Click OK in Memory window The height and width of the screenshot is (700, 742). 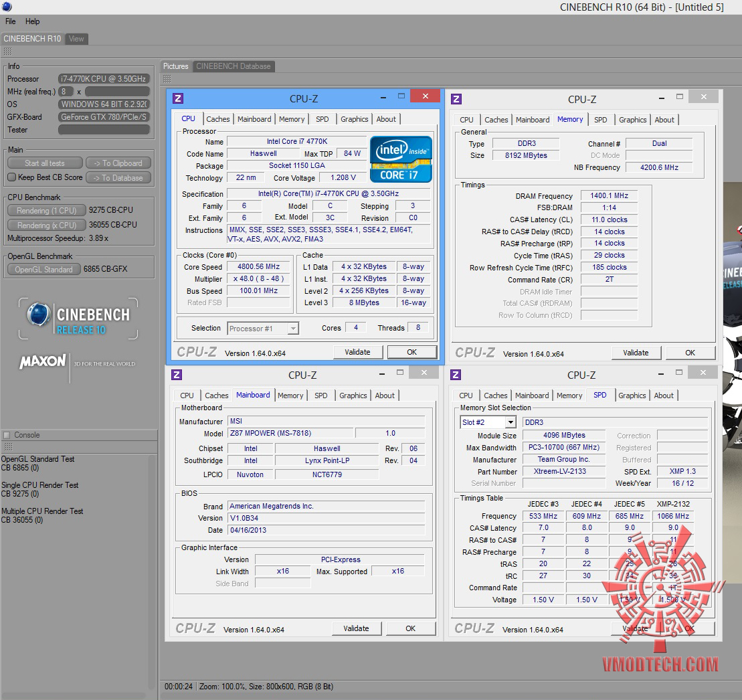(690, 353)
